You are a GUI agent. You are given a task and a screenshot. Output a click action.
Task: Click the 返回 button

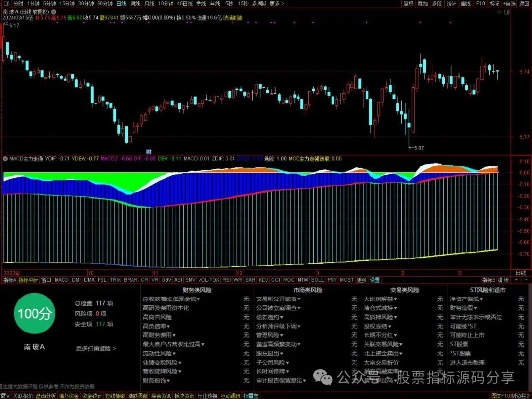pyautogui.click(x=524, y=4)
